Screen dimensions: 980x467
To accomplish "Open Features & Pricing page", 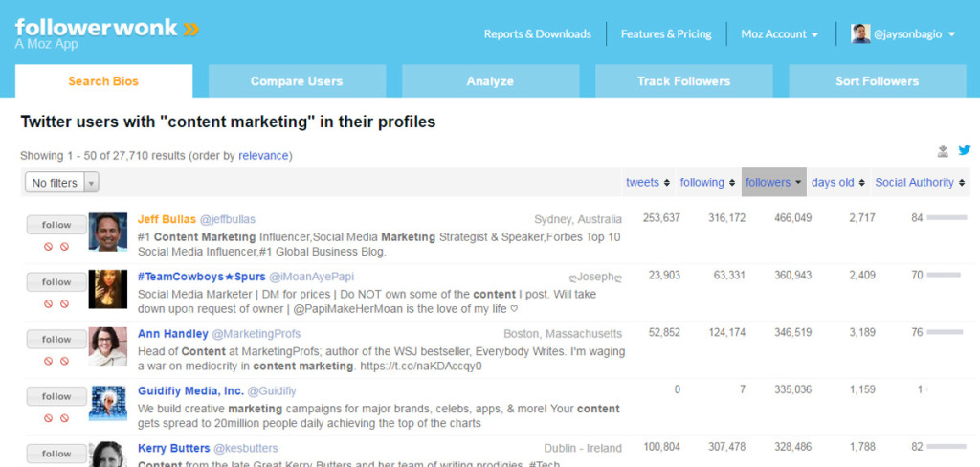I will [666, 34].
